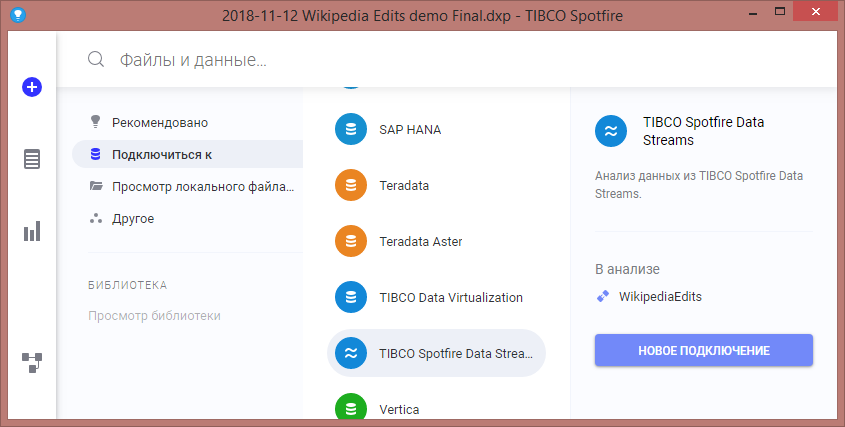Click the НОВОЕ ПОДКЛЮЧЕНИЕ button
Viewport: 845px width, 427px height.
click(x=704, y=350)
